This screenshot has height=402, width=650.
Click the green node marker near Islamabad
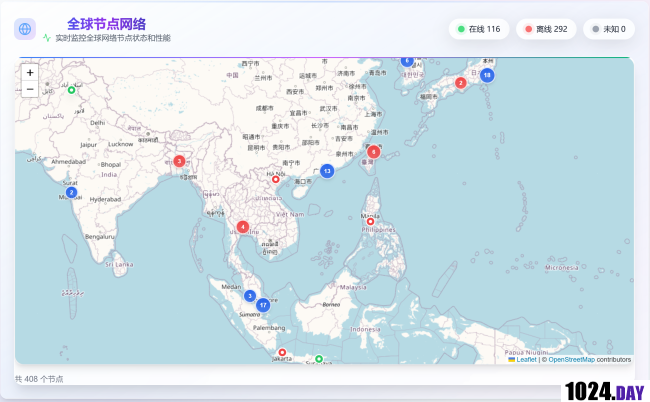(71, 90)
